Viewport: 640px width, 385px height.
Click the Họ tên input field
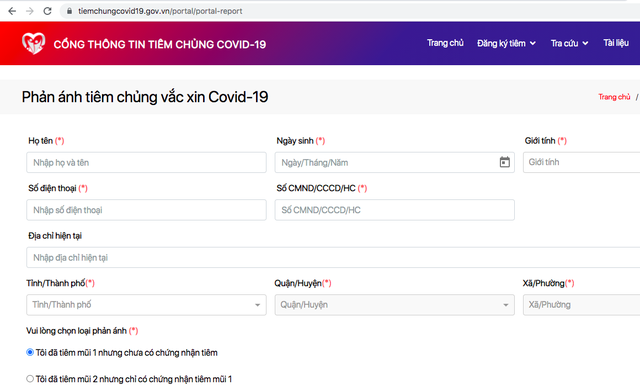click(x=146, y=162)
